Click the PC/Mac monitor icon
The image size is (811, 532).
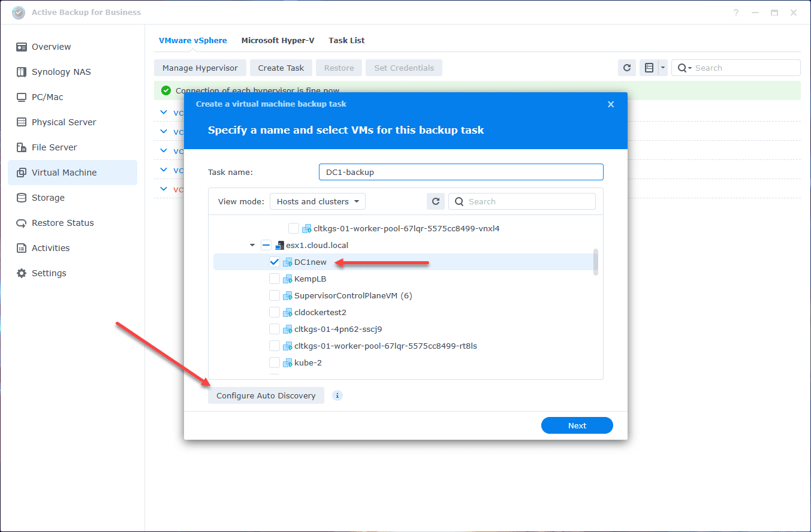coord(22,97)
